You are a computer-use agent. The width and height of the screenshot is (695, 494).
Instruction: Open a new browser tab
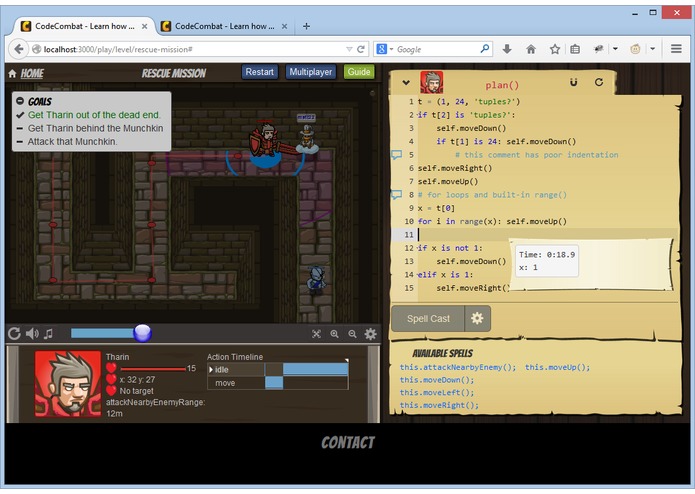tap(306, 26)
